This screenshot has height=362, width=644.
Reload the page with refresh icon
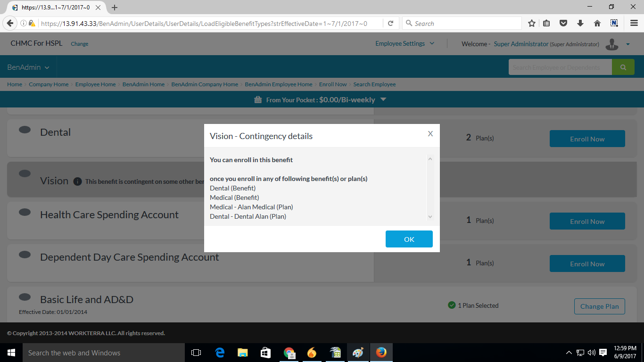tap(390, 23)
